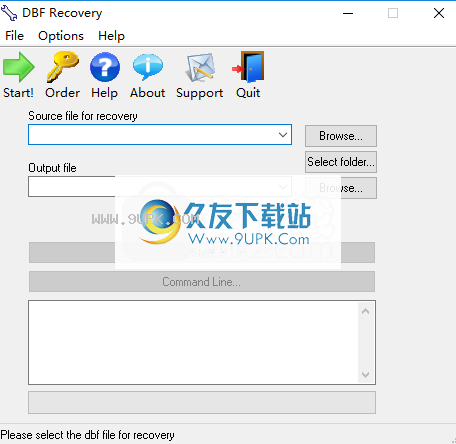Close the DBF Recovery window
Image resolution: width=456 pixels, height=444 pixels.
[x=439, y=13]
